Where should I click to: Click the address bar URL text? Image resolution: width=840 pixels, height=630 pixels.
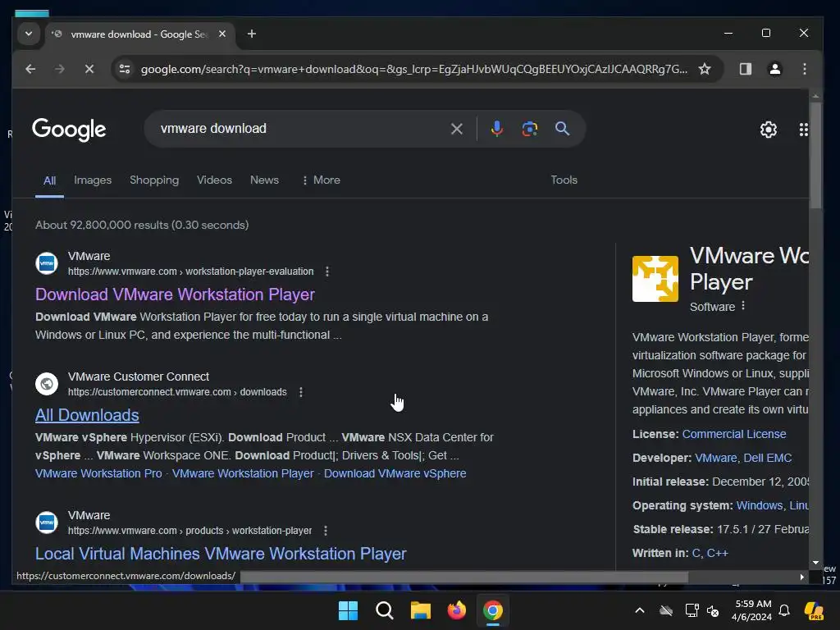(413, 69)
